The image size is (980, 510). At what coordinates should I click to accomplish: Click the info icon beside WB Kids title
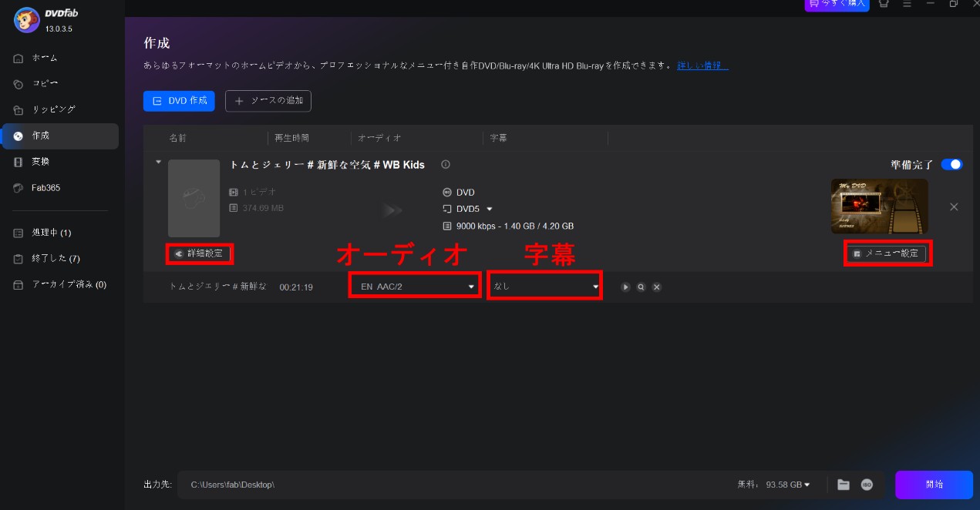[445, 165]
